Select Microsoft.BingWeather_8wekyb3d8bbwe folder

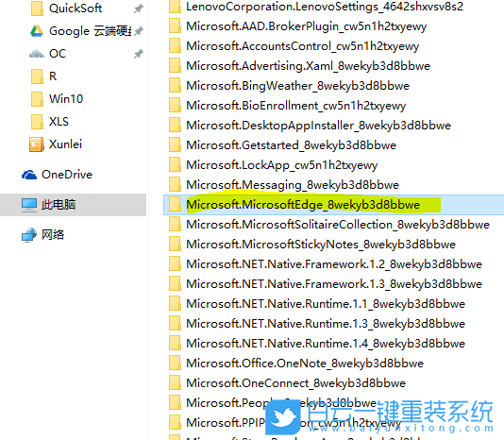pyautogui.click(x=290, y=86)
